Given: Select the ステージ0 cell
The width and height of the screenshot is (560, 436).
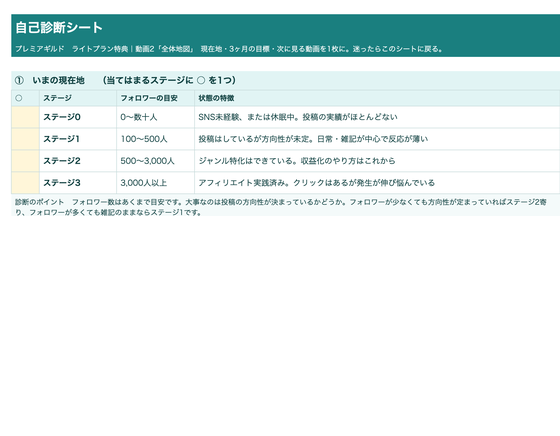Looking at the screenshot, I should 78,117.
